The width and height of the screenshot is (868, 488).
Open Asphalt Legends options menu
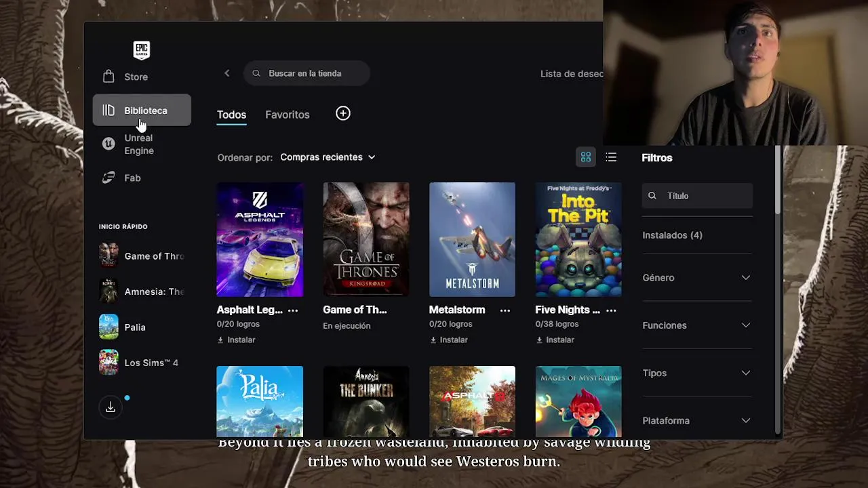[x=293, y=310]
